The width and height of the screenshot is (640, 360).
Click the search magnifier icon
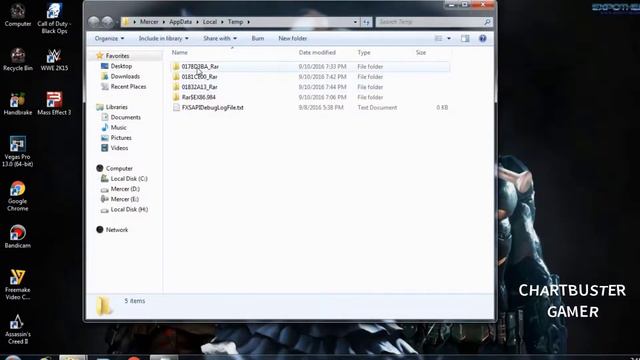pos(487,22)
